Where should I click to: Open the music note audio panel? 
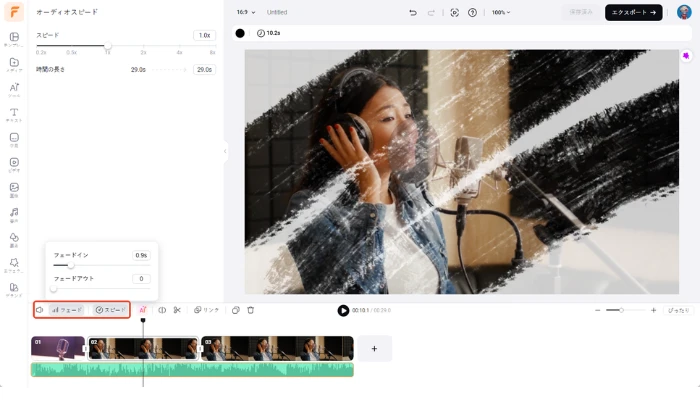[x=14, y=215]
